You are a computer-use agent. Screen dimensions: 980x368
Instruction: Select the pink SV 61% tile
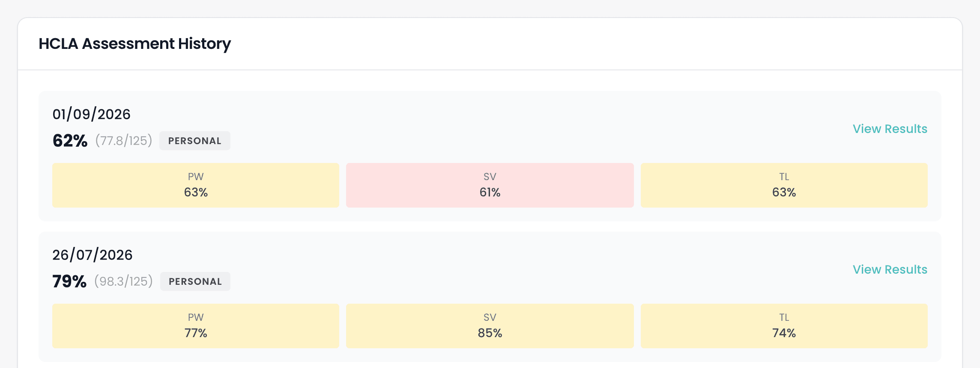pos(490,185)
